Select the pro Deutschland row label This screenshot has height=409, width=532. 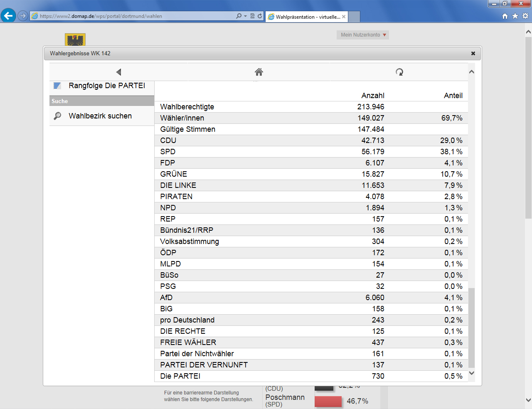click(187, 320)
